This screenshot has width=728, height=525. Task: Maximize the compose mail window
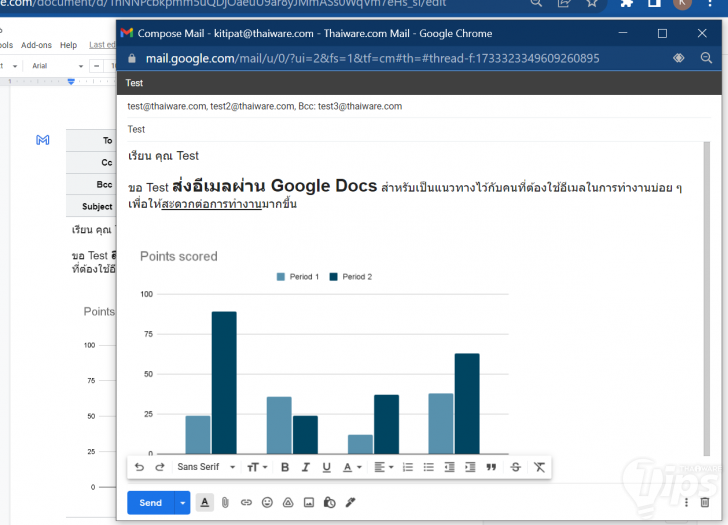tap(663, 33)
